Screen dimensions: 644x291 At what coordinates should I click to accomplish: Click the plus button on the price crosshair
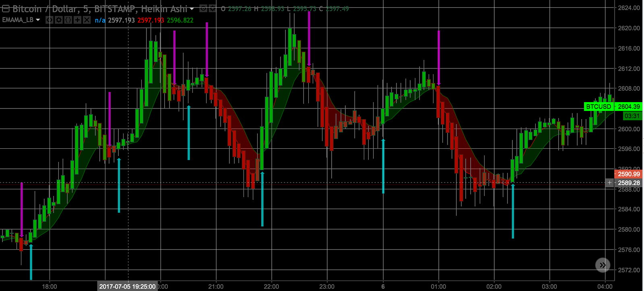pyautogui.click(x=610, y=183)
